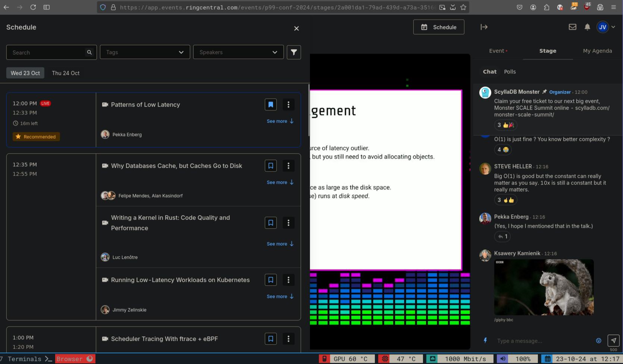This screenshot has height=364, width=623.
Task: Open the Speakers dropdown
Action: coord(238,52)
